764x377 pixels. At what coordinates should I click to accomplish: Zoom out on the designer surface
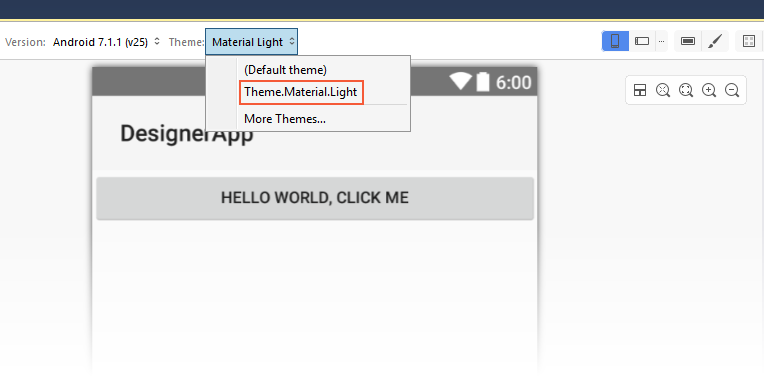(x=732, y=90)
